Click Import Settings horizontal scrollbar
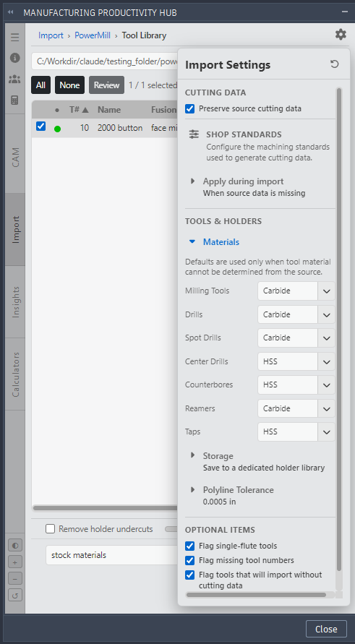355x644 pixels. 256,595
